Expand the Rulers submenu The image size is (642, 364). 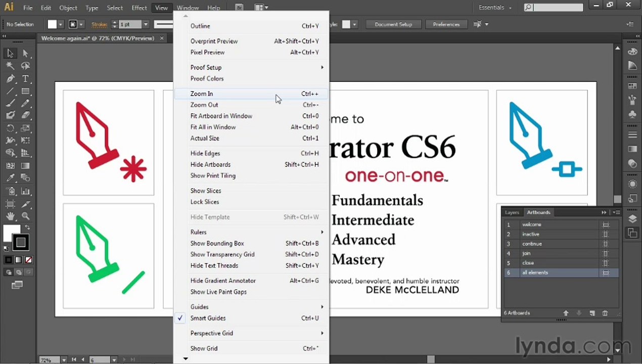tap(251, 232)
